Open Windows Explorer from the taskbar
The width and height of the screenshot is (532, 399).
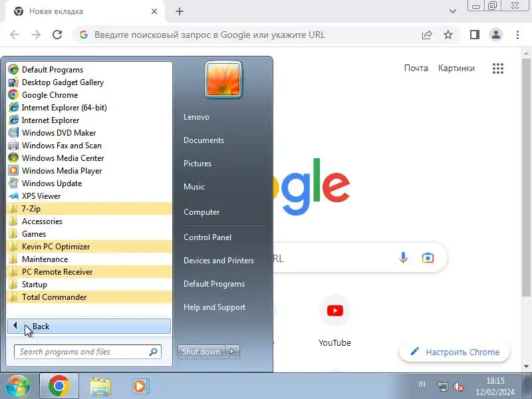click(x=100, y=386)
